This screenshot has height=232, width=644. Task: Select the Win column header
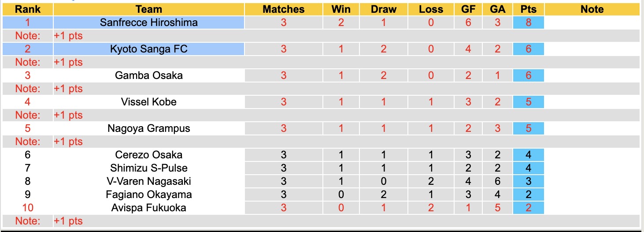341,9
